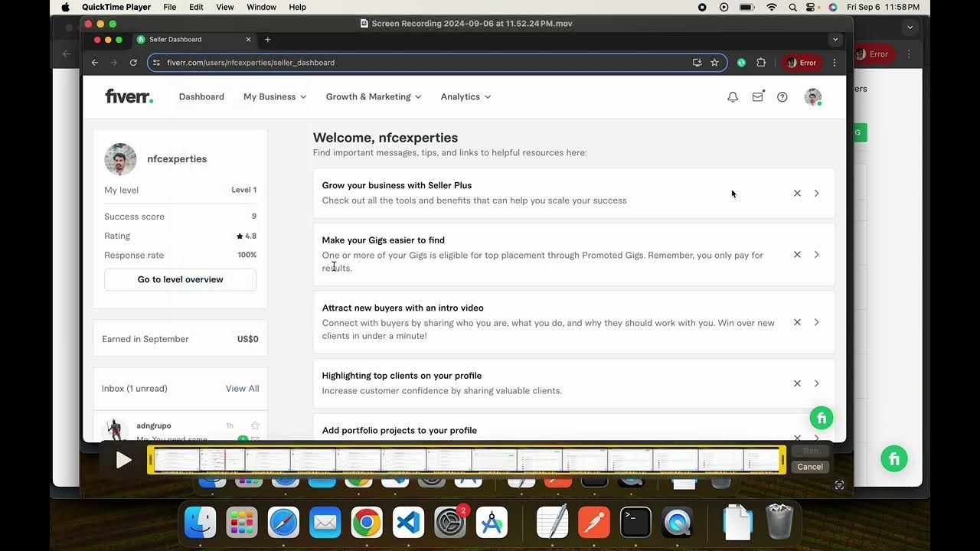This screenshot has width=980, height=551.
Task: Click the Go to level overview button
Action: pyautogui.click(x=181, y=279)
